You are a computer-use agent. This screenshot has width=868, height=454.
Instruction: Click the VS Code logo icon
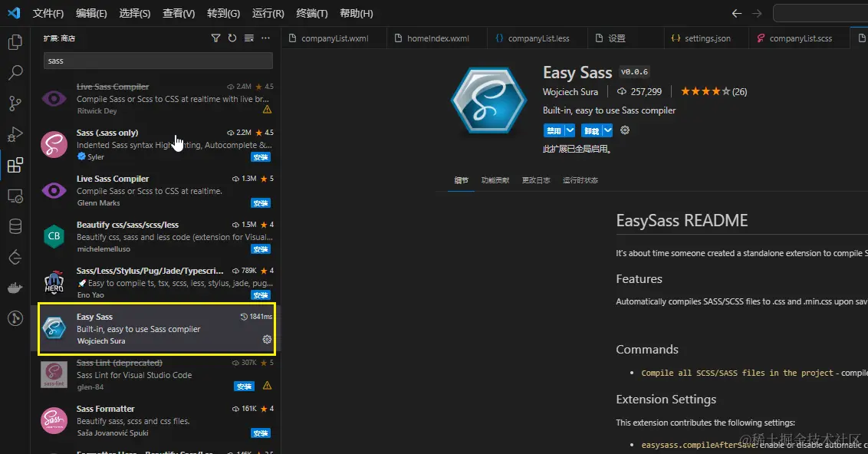tap(14, 13)
